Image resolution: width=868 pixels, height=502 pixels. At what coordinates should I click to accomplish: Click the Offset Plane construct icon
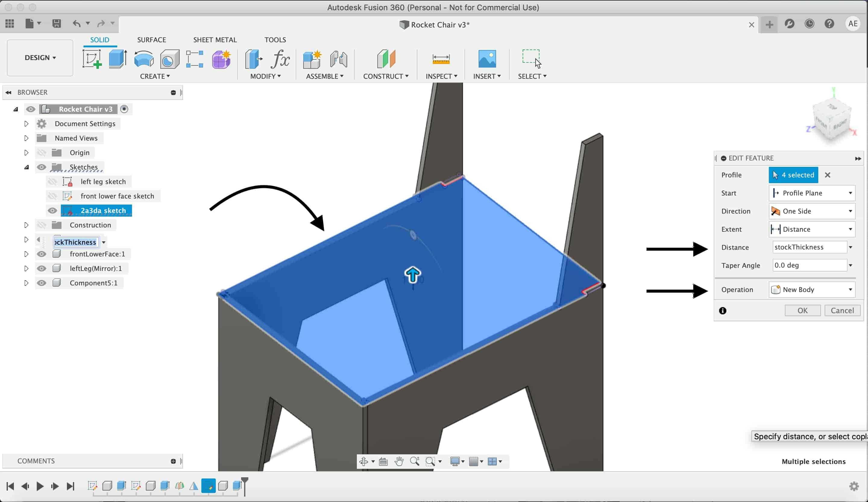386,59
